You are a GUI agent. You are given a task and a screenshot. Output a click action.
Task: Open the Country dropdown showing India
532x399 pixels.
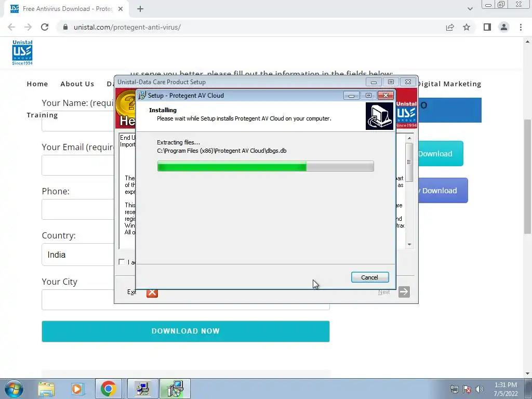click(x=78, y=255)
